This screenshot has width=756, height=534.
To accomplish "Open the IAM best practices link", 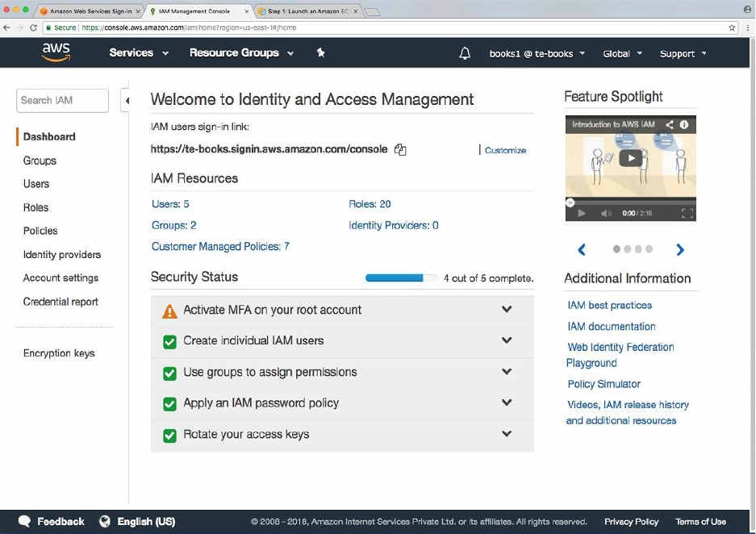I will (609, 306).
